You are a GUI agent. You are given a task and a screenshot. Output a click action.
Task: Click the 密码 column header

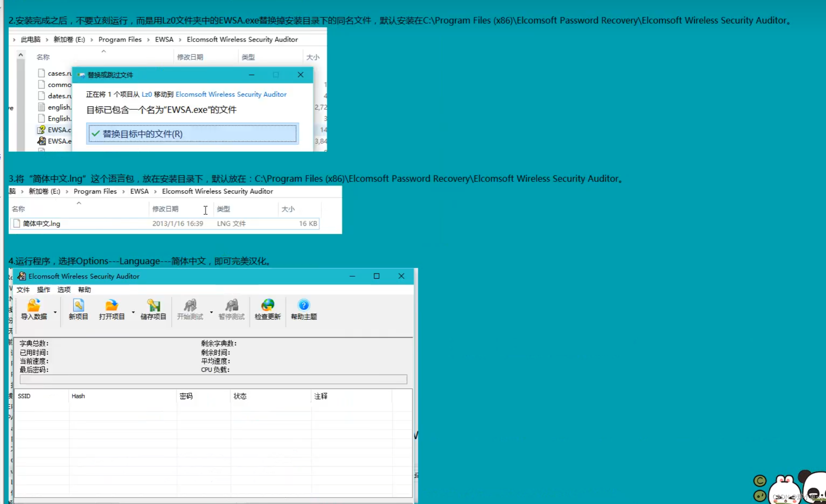pyautogui.click(x=203, y=396)
